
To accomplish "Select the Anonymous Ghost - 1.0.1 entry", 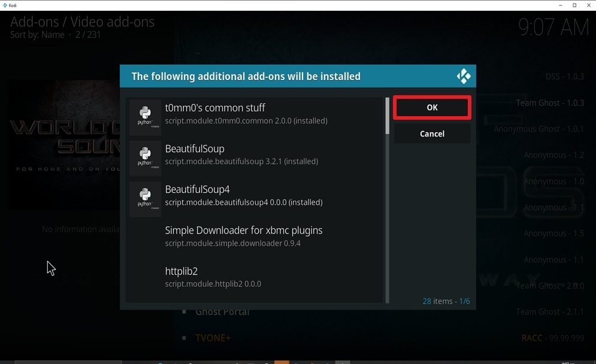I will (538, 129).
